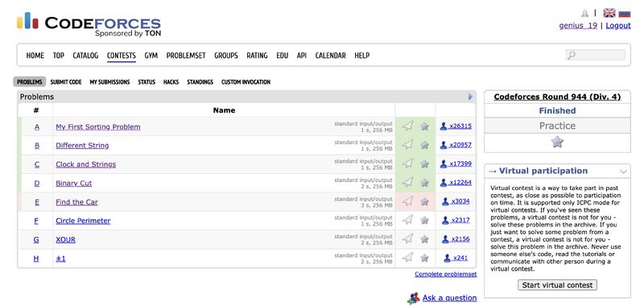Click Start virtual contest button
The height and width of the screenshot is (306, 644).
pyautogui.click(x=557, y=285)
